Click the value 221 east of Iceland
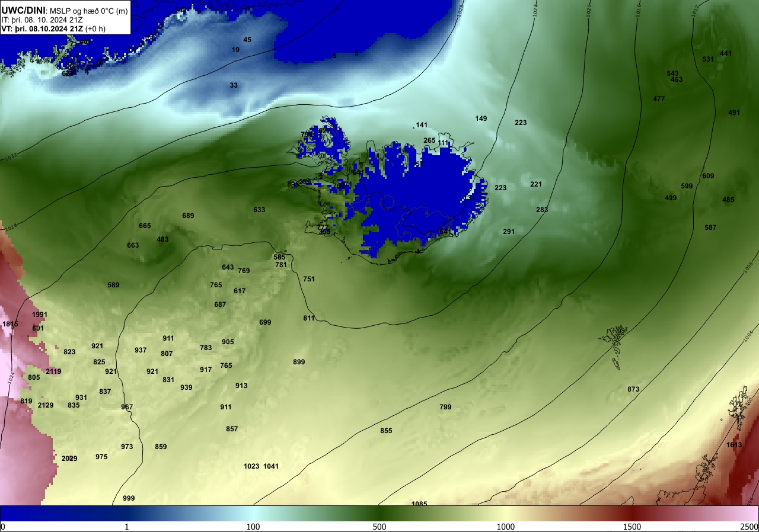Image resolution: width=759 pixels, height=532 pixels. coord(536,184)
